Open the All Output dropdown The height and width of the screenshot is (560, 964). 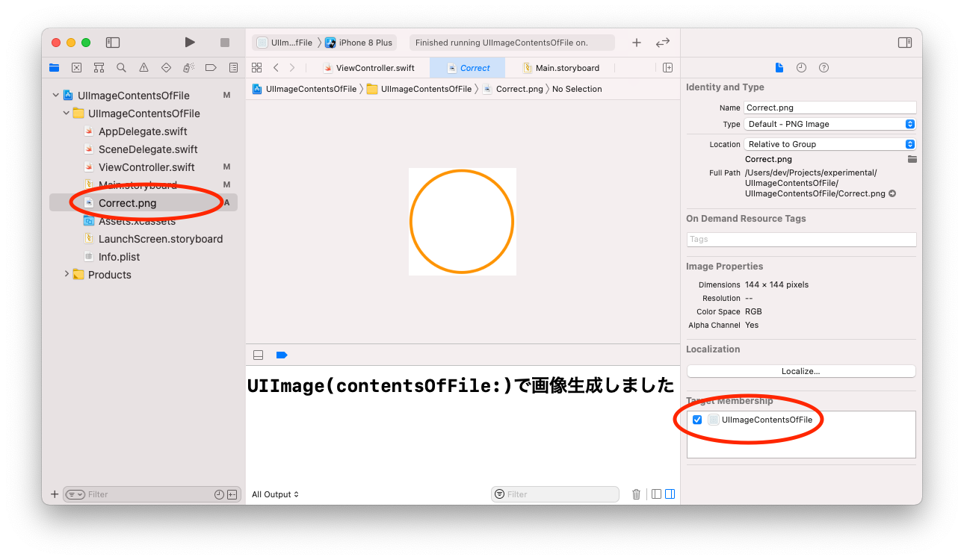[x=275, y=494]
